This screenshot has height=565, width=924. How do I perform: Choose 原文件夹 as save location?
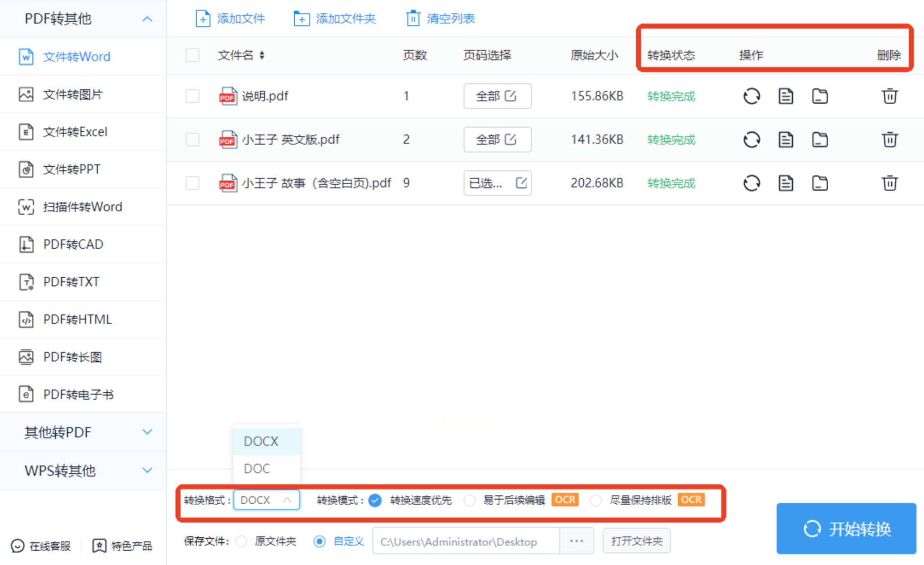point(242,541)
